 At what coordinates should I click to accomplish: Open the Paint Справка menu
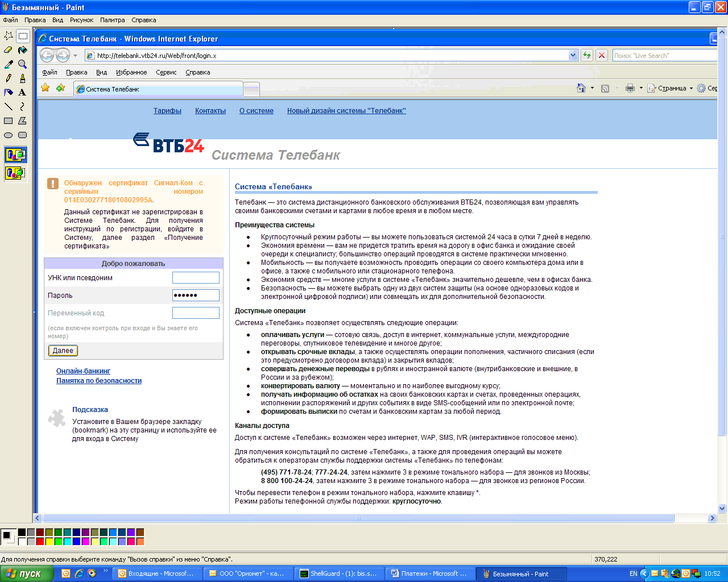[143, 20]
